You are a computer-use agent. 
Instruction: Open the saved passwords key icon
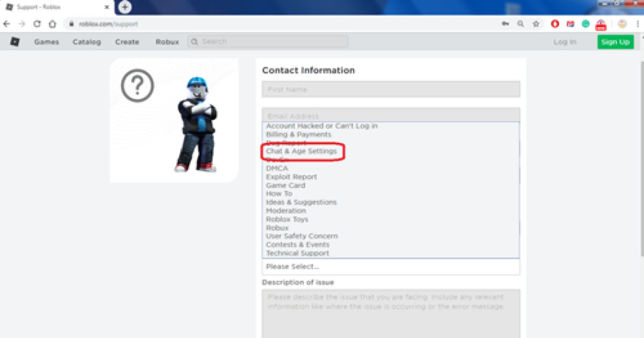tap(505, 24)
